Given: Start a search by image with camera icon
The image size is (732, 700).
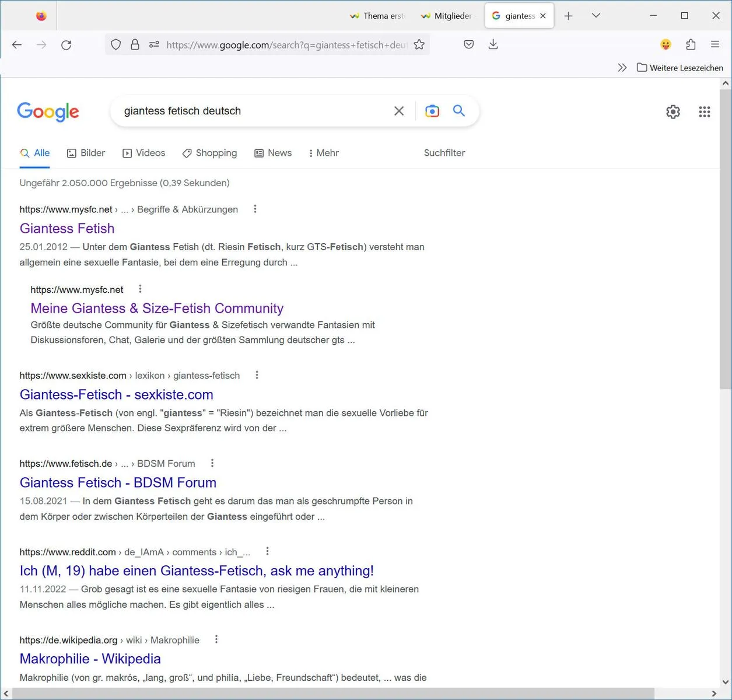Looking at the screenshot, I should (432, 111).
